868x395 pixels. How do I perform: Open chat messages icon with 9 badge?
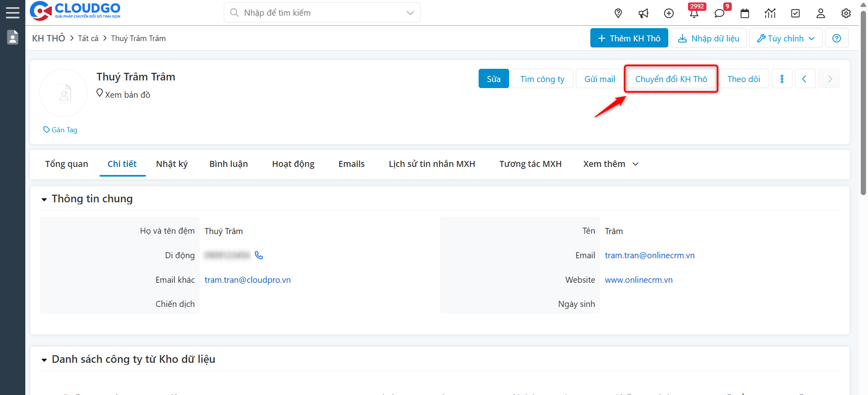tap(719, 13)
